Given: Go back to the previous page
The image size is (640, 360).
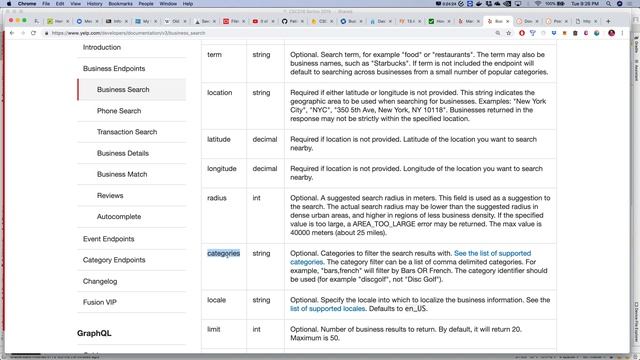Looking at the screenshot, I should [x=12, y=33].
